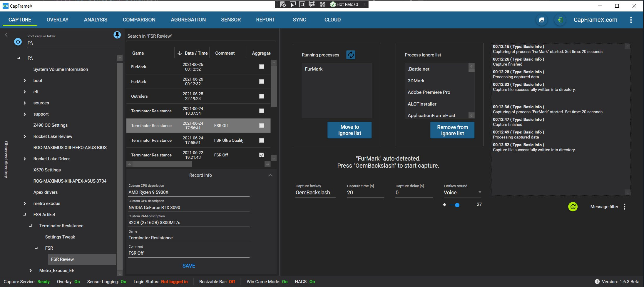Click the record list down scroll arrow
644x287 pixels.
tap(274, 158)
